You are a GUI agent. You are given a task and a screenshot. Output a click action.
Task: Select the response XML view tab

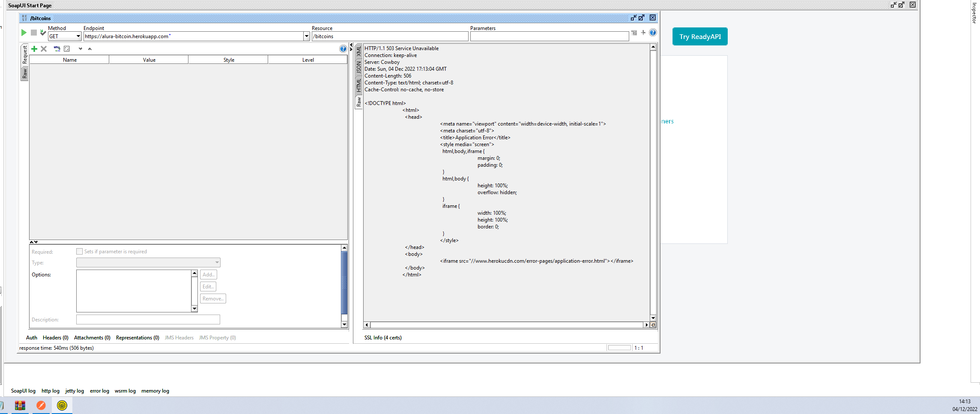click(359, 51)
